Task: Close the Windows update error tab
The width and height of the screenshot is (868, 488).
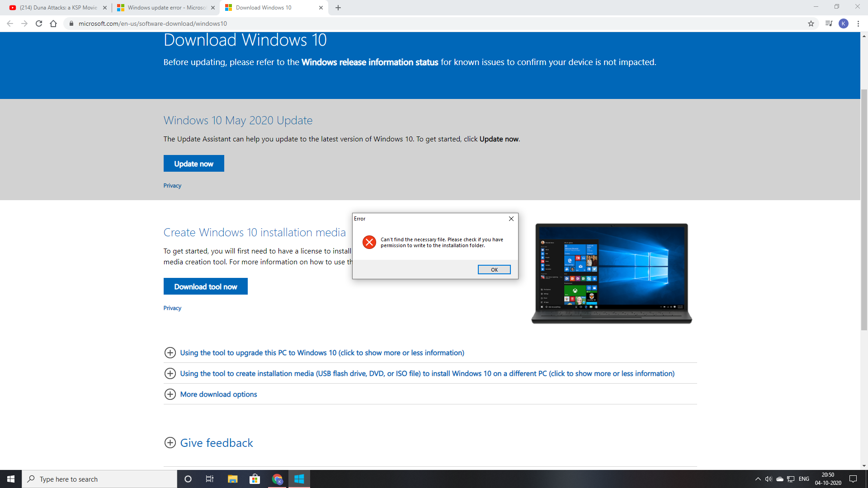Action: pos(213,8)
